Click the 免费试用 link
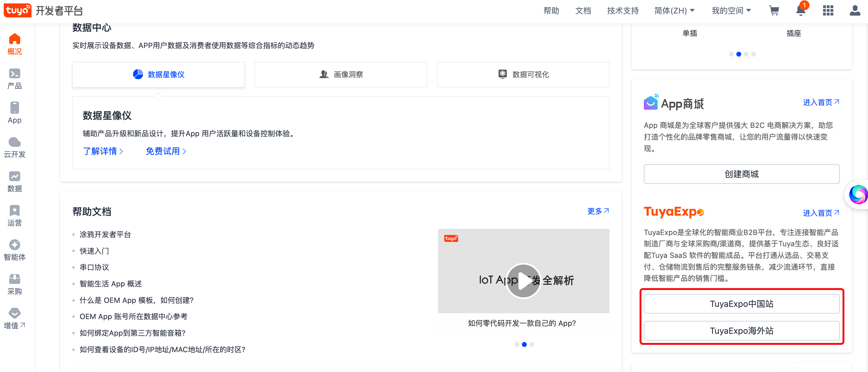 [x=166, y=151]
